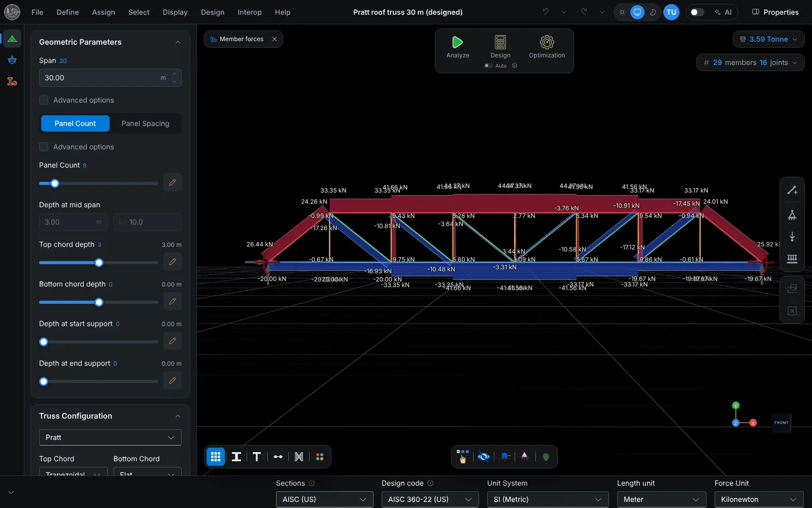The height and width of the screenshot is (508, 812).
Task: Open the supports sidebar icon
Action: (12, 60)
